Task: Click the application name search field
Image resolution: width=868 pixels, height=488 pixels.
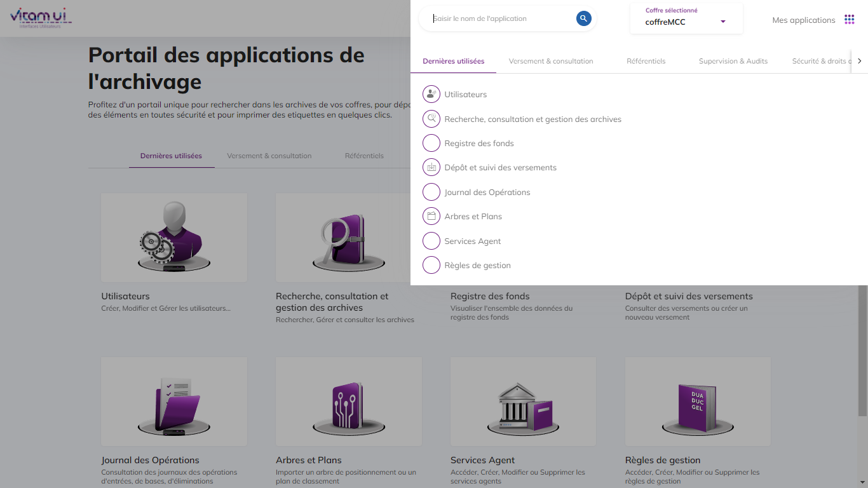Action: [x=502, y=19]
